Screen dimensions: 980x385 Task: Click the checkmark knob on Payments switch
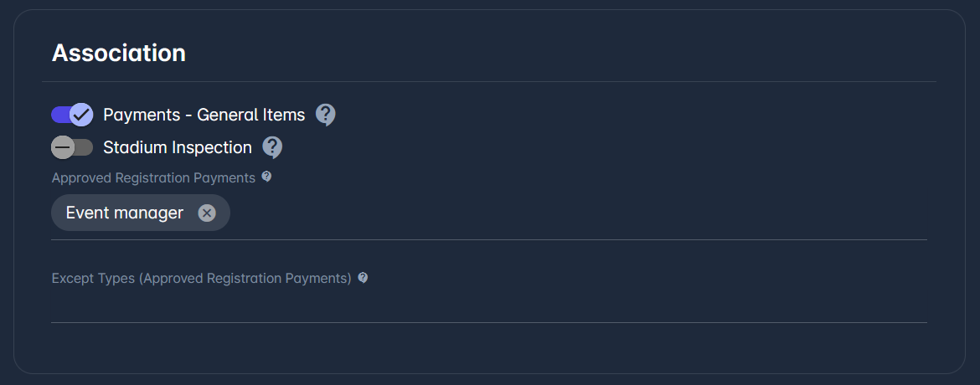coord(81,115)
